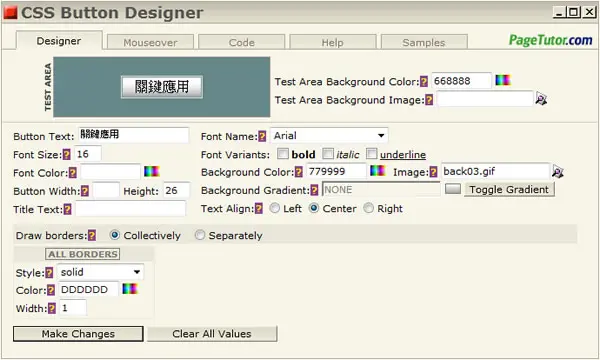600x360 pixels.
Task: Open help icon next to border Color
Action: 51,290
